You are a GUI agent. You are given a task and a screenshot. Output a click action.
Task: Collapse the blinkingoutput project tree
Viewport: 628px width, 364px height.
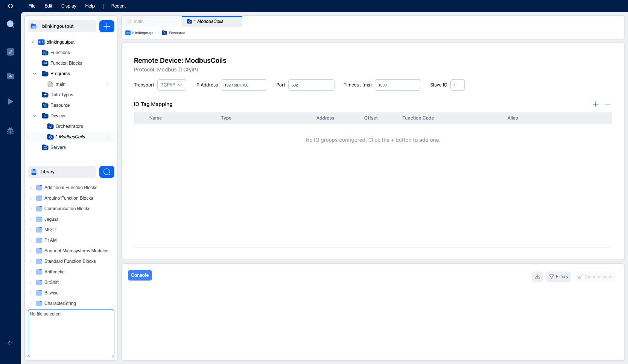pos(32,42)
